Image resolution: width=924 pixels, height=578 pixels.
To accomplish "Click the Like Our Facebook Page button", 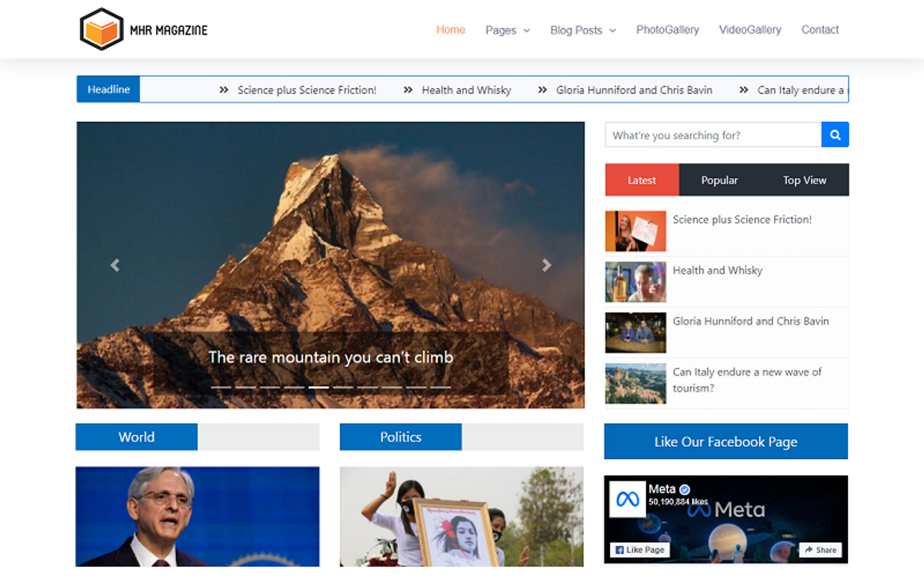I will (x=726, y=441).
